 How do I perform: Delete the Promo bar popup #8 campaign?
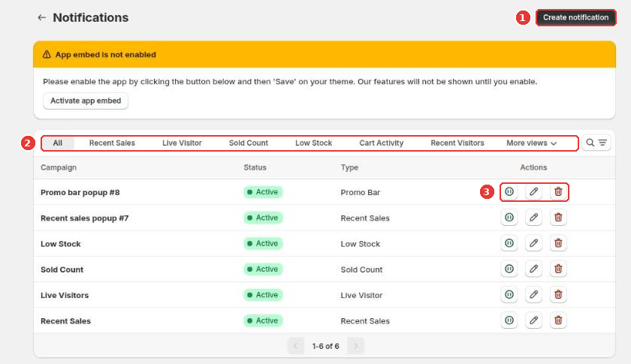click(558, 192)
